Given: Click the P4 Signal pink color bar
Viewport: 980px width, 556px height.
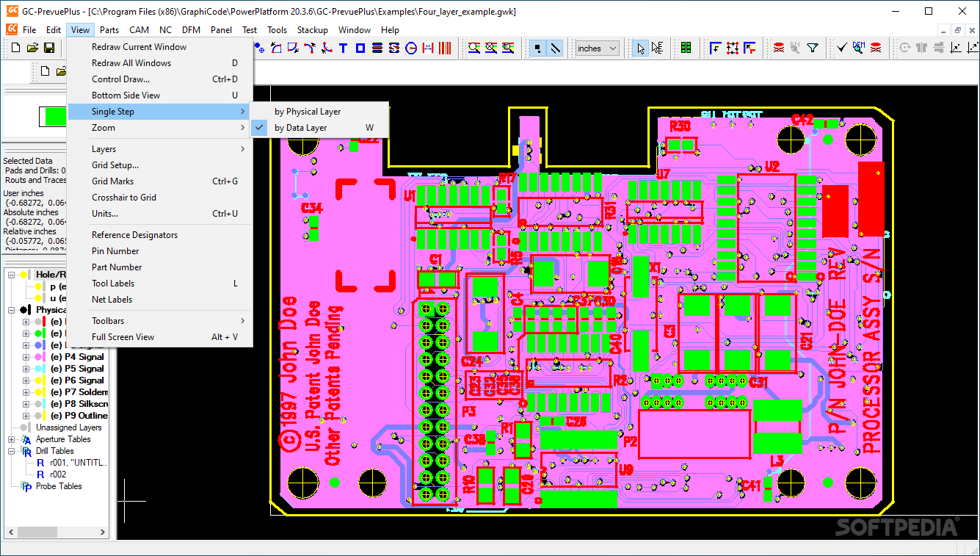Looking at the screenshot, I should click(46, 357).
